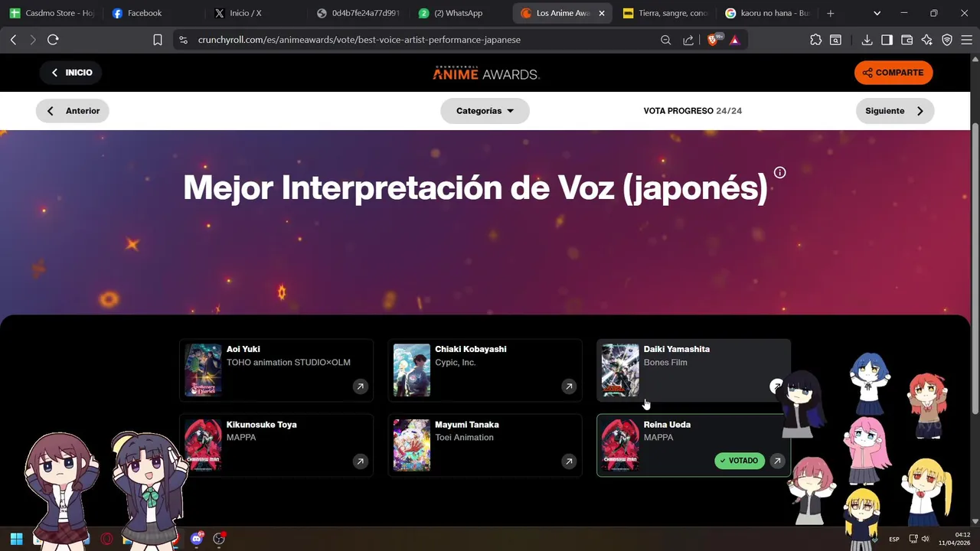Vote for Mayumi Tanaka card

click(485, 445)
